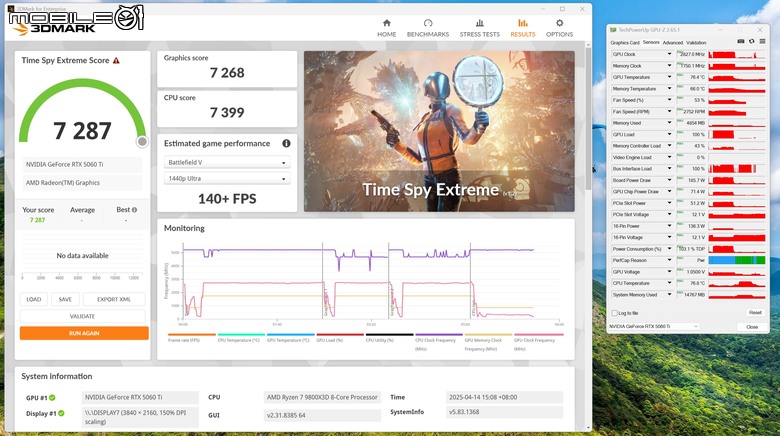Click the score gauge grey knob

pos(142,142)
